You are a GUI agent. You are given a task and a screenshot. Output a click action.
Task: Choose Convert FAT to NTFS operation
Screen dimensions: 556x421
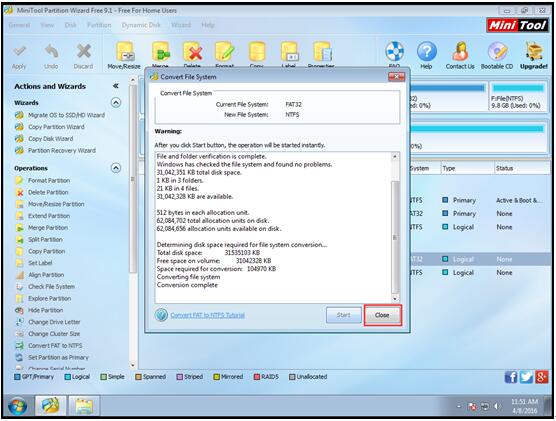[x=55, y=345]
